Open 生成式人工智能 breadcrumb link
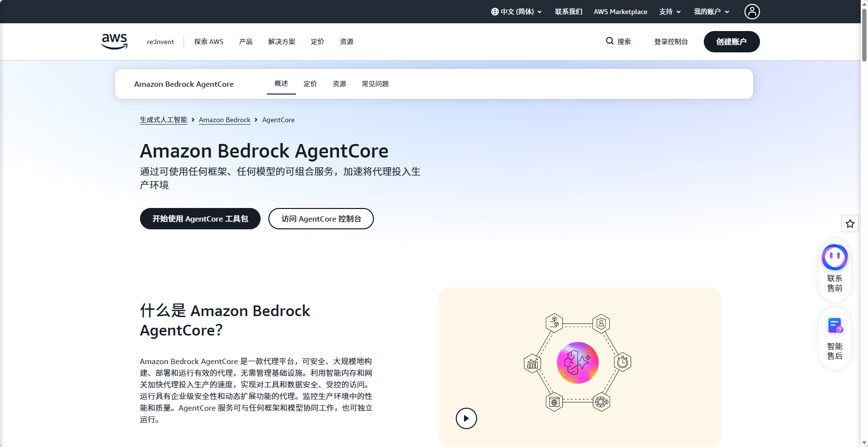Viewport: 868px width, 447px height. (x=163, y=120)
